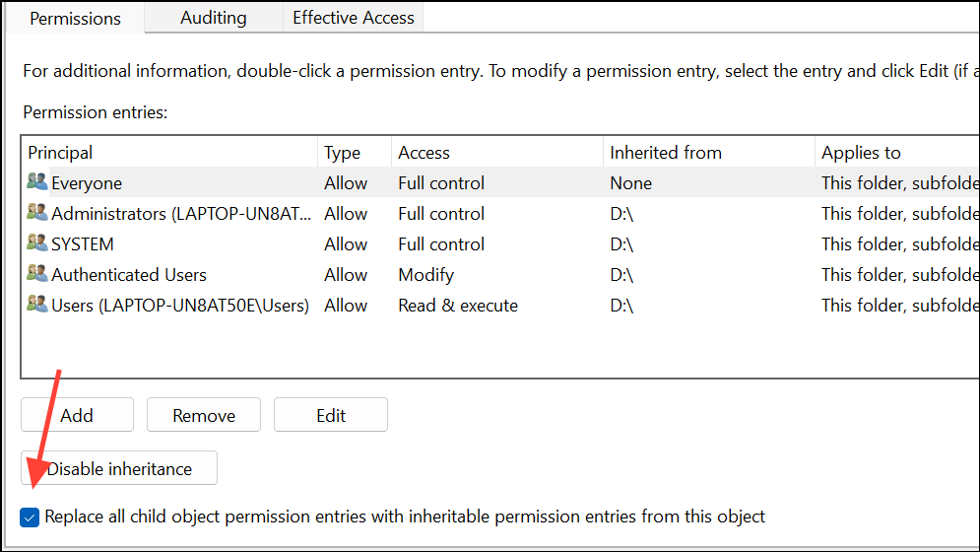Click the Everyone principal group icon
Screen dimensions: 980x552
(37, 182)
